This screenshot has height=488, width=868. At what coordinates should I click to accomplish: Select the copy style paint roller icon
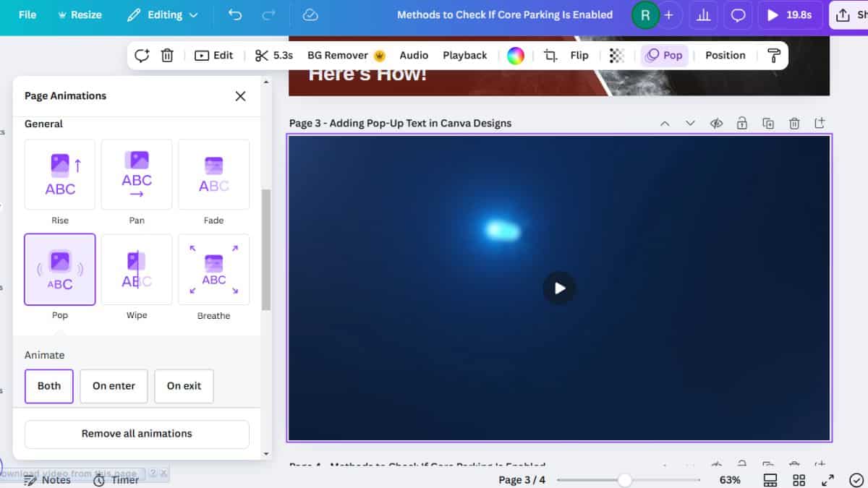[773, 56]
